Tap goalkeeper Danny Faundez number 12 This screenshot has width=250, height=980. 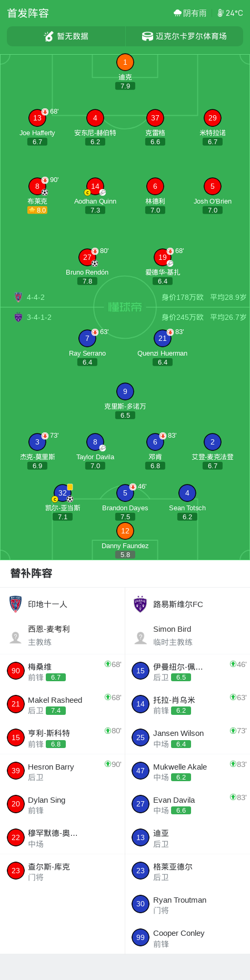click(x=125, y=531)
